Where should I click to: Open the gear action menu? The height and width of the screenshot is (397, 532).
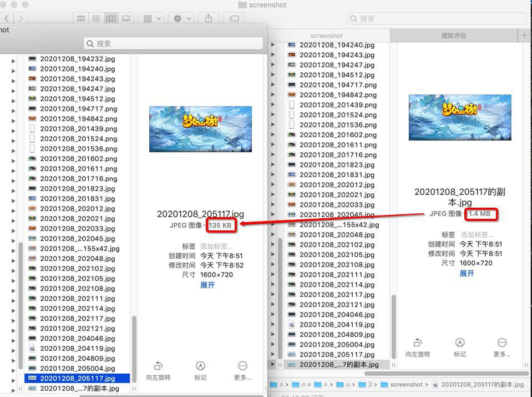click(x=181, y=18)
